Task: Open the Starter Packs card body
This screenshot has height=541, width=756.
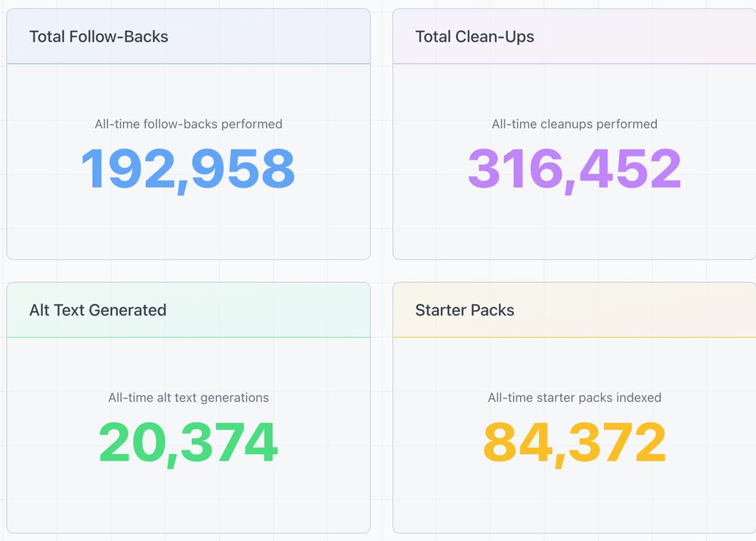Action: point(574,431)
